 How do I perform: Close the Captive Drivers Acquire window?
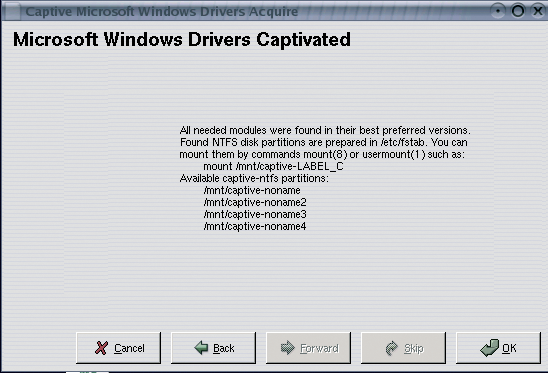(x=538, y=11)
